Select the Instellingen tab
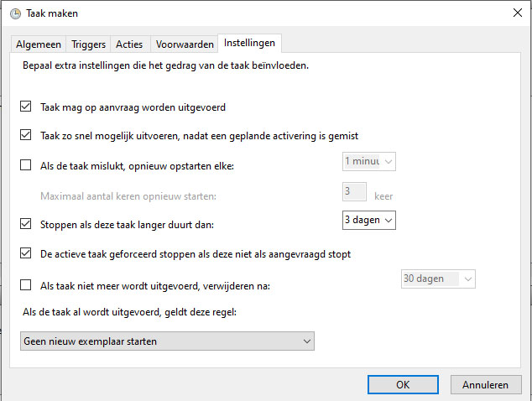532x401 pixels. point(249,43)
